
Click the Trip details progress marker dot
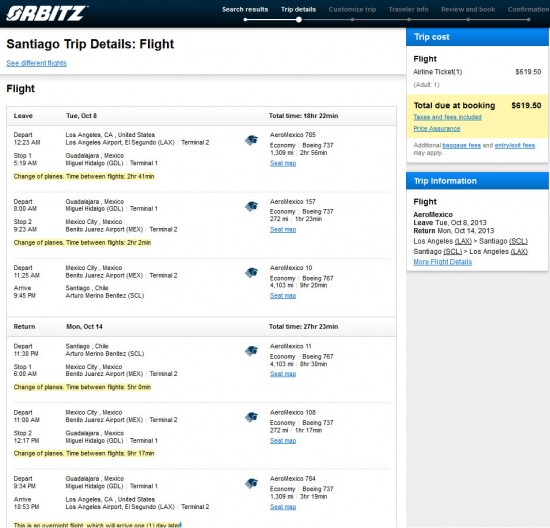(x=299, y=20)
